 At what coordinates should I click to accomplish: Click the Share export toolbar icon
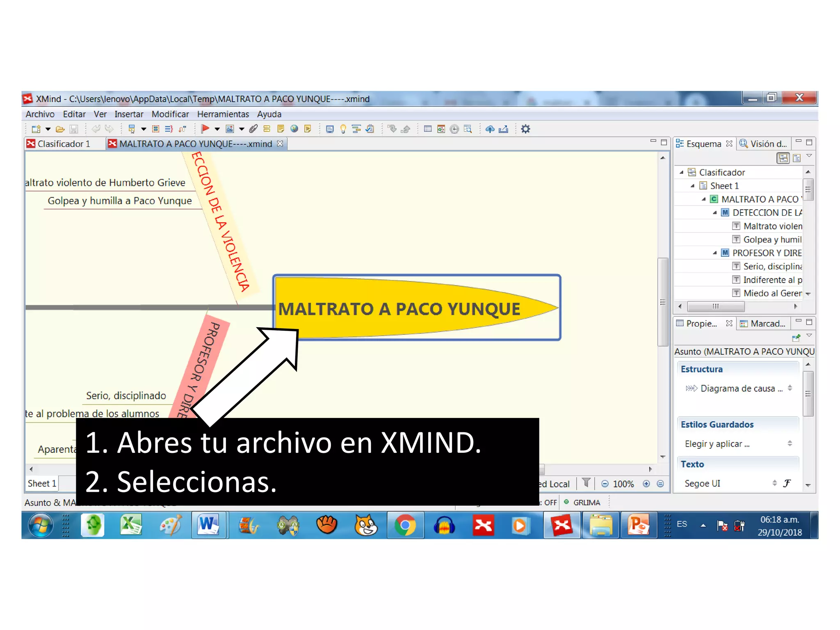(504, 129)
